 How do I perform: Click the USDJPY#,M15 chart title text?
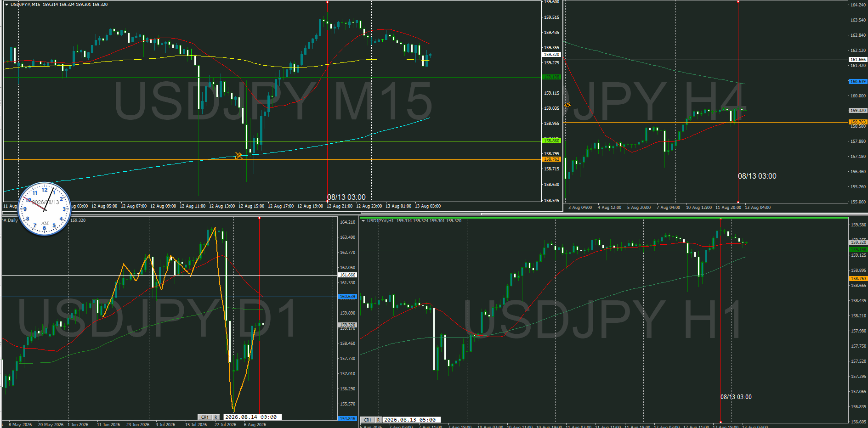pyautogui.click(x=25, y=5)
